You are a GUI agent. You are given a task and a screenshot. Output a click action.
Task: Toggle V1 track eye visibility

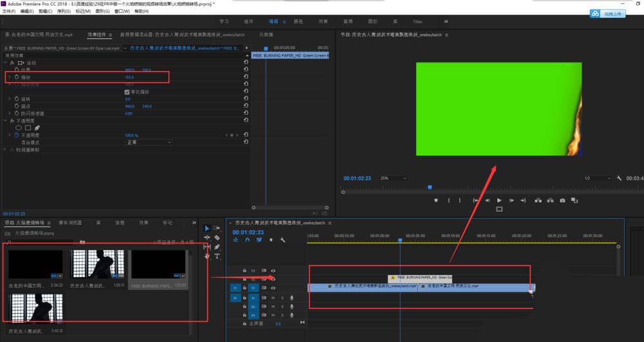coord(273,288)
